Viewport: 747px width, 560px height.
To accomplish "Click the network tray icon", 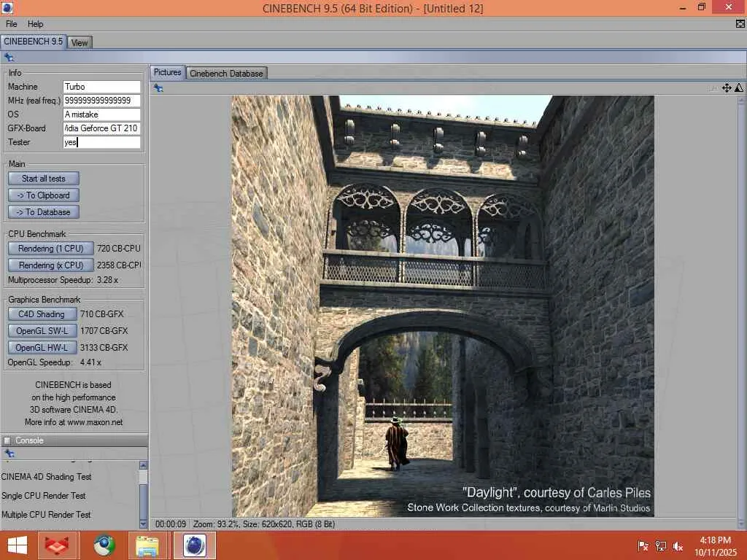I will click(660, 546).
